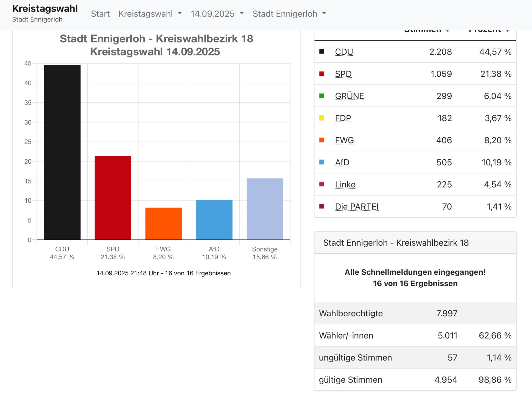Click the black CDU color square
The width and height of the screenshot is (532, 394).
click(321, 52)
